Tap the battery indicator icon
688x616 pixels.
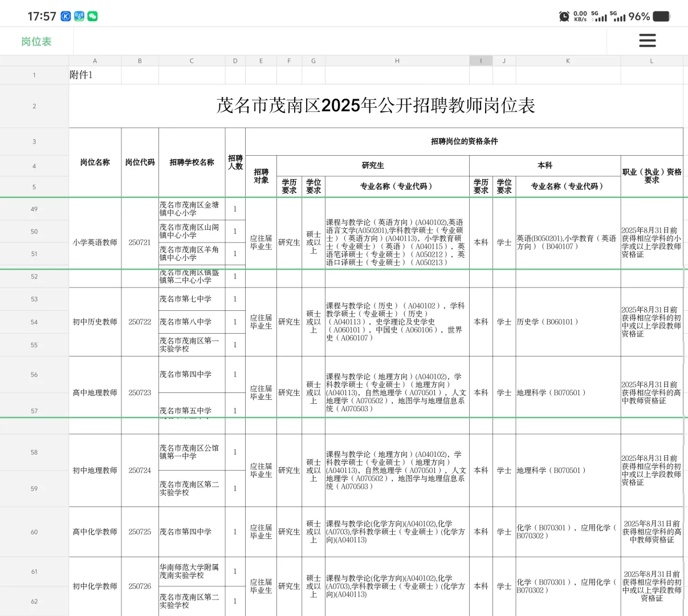661,17
